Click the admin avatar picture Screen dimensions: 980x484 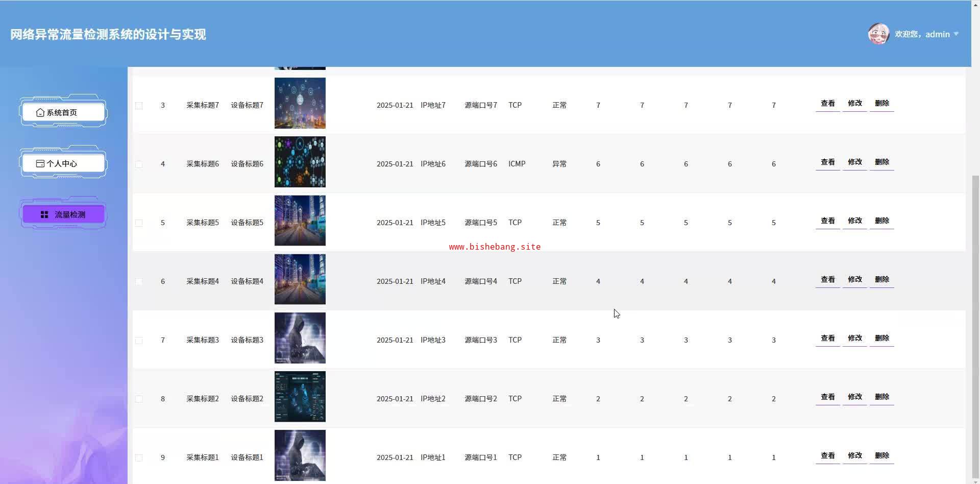coord(878,34)
